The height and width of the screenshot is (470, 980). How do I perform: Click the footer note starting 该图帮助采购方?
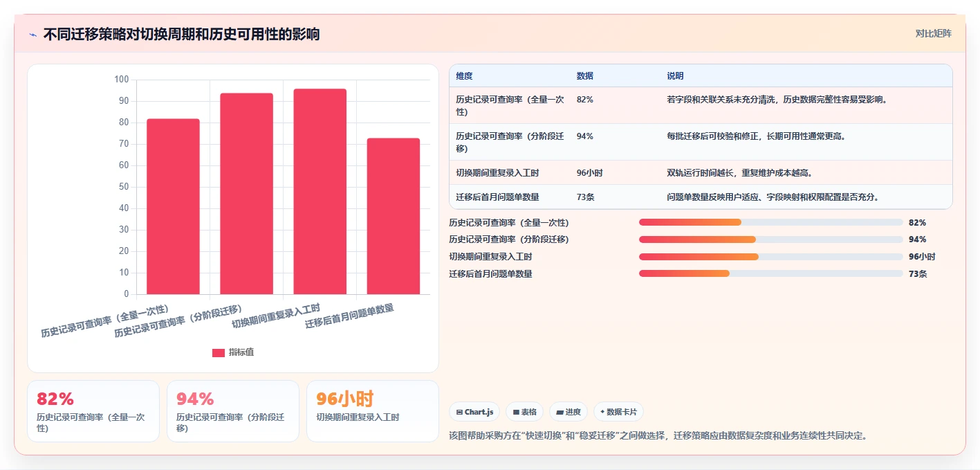tap(658, 435)
